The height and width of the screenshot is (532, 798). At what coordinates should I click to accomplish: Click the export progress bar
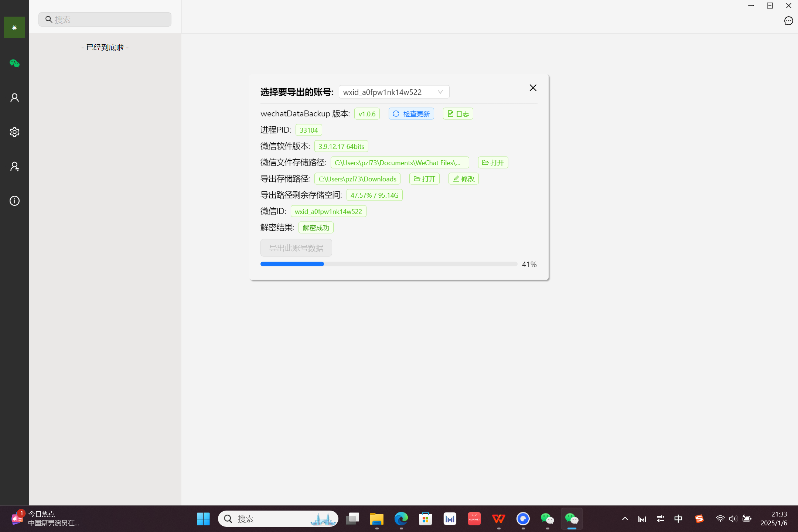389,264
